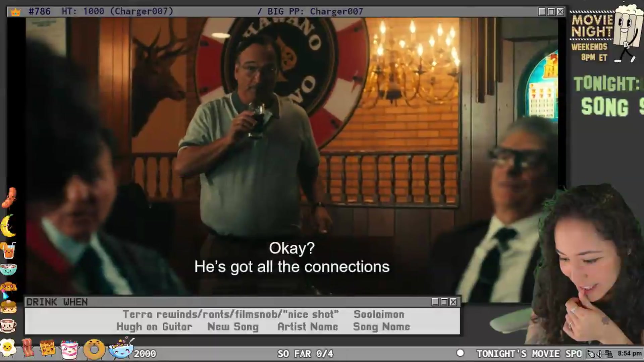The width and height of the screenshot is (644, 362).
Task: Maximize the DRINK WHEN window
Action: pyautogui.click(x=444, y=302)
